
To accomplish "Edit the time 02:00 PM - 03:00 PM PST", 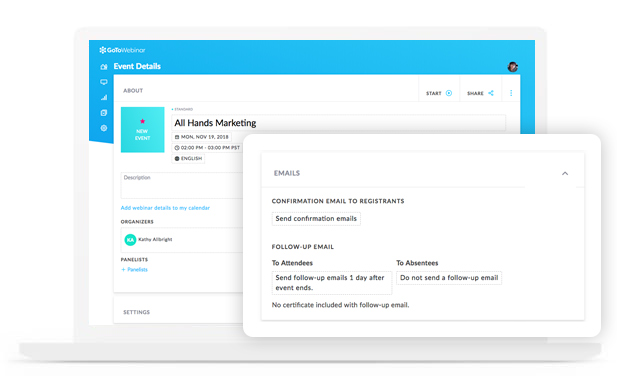I will (207, 147).
